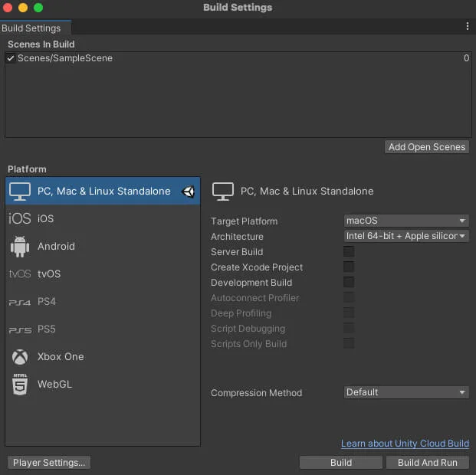Viewport: 476px width, 475px height.
Task: Open Player Settings
Action: pos(49,463)
